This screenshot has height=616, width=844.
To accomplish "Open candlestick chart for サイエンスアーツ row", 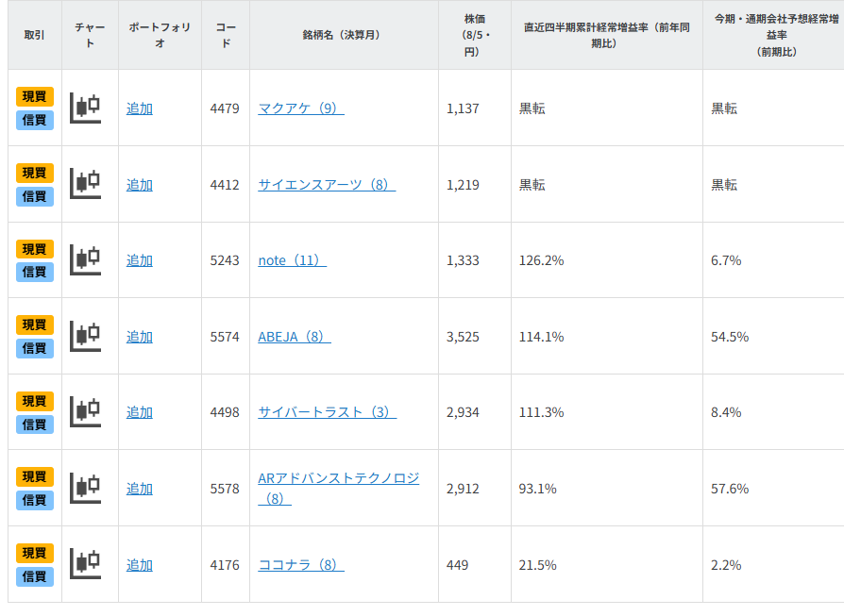I will (86, 183).
